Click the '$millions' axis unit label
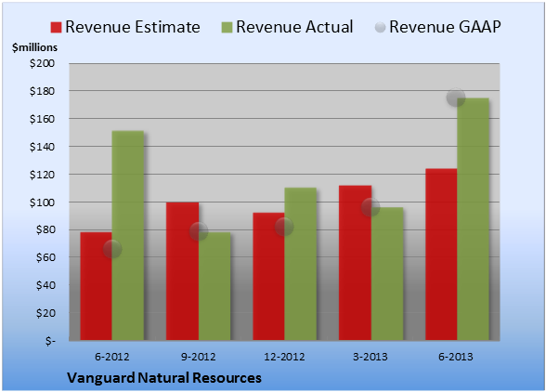Viewport: 546px width, 392px height. click(34, 47)
